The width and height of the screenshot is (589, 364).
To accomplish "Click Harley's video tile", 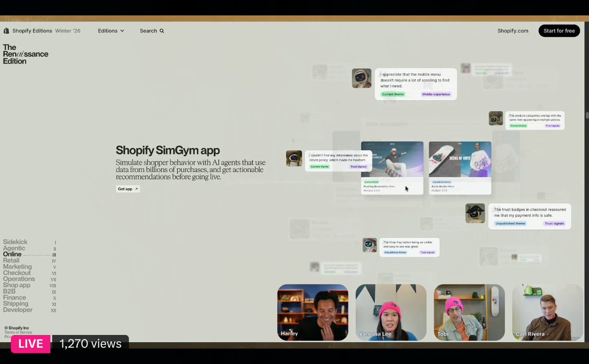I will (x=312, y=312).
